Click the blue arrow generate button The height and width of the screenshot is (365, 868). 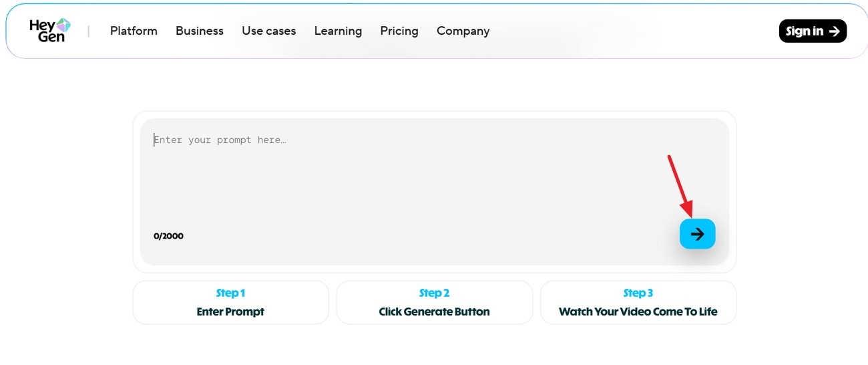[x=697, y=234]
